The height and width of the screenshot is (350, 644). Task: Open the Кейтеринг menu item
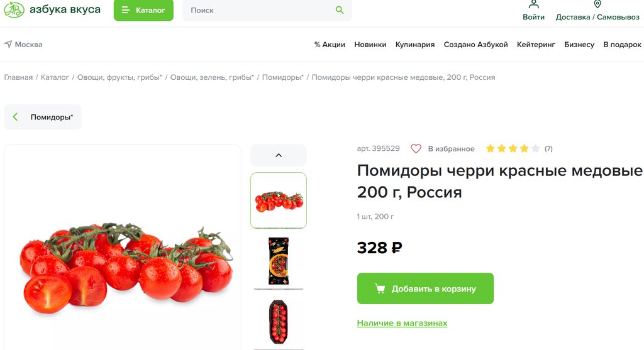click(536, 45)
